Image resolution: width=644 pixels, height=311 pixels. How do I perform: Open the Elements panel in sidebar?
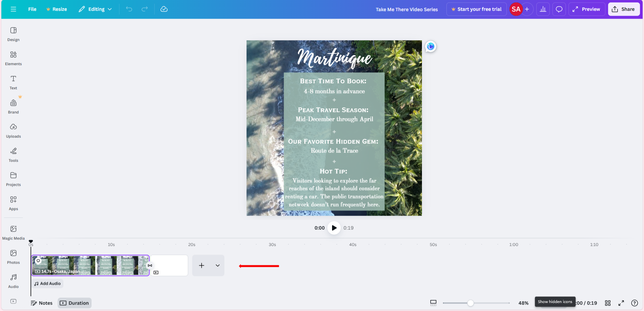(x=13, y=58)
